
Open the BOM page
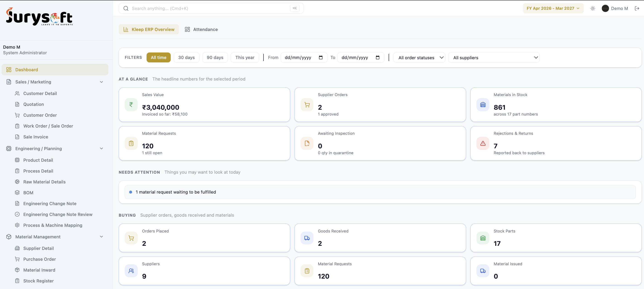(28, 193)
